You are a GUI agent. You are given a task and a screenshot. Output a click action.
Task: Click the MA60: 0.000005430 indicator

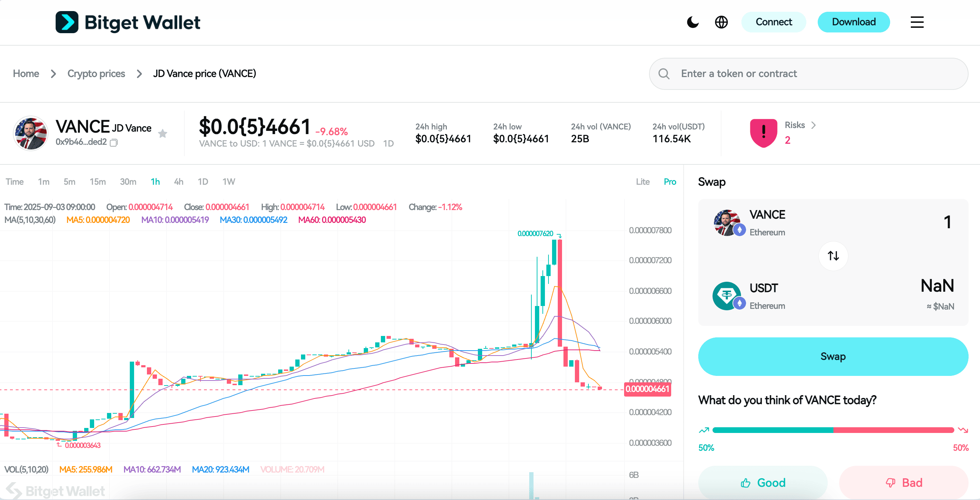(332, 220)
